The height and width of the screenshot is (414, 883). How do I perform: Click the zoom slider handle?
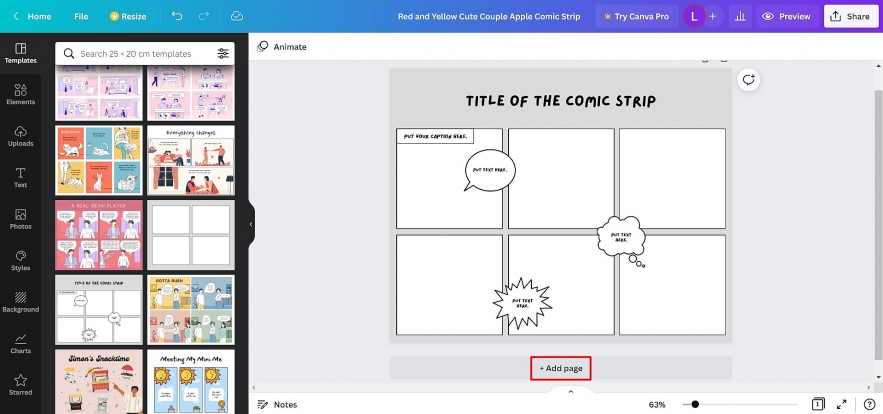click(695, 404)
